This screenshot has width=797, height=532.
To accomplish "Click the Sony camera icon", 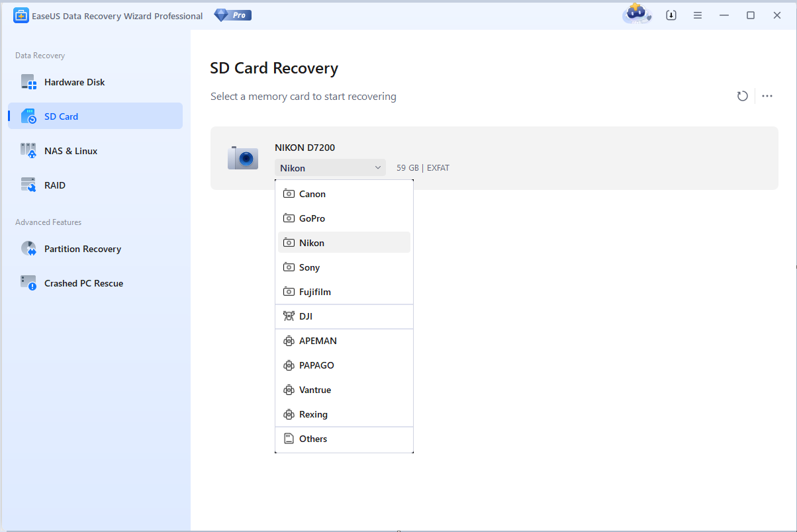I will point(289,267).
